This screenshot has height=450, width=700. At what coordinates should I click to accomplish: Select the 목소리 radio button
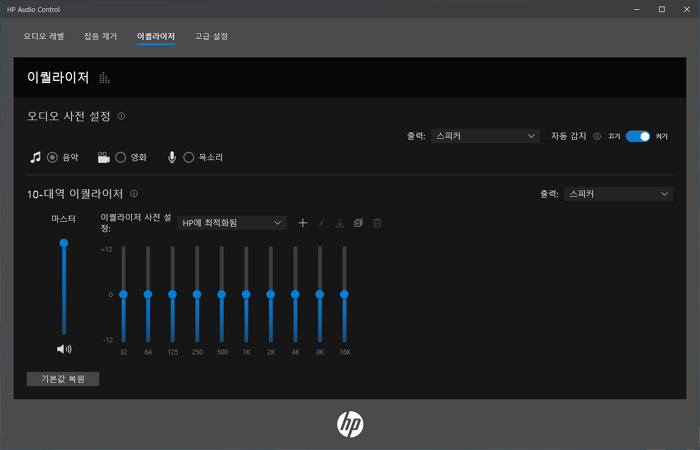tap(189, 157)
